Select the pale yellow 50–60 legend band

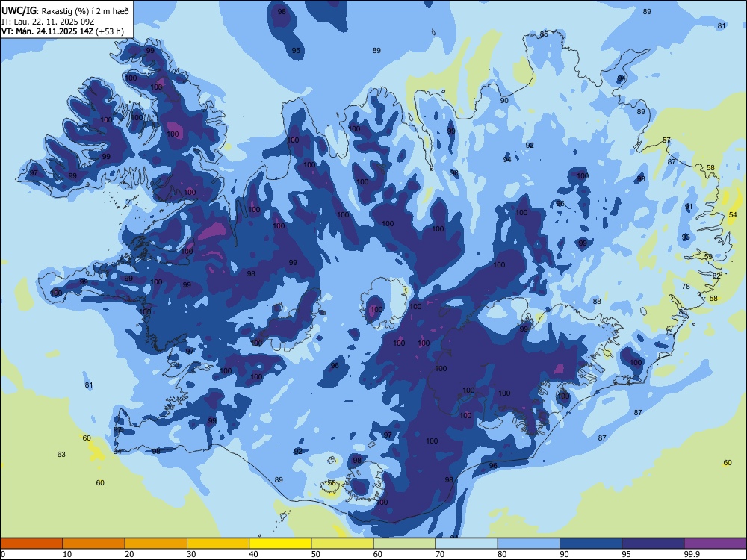pyautogui.click(x=342, y=544)
